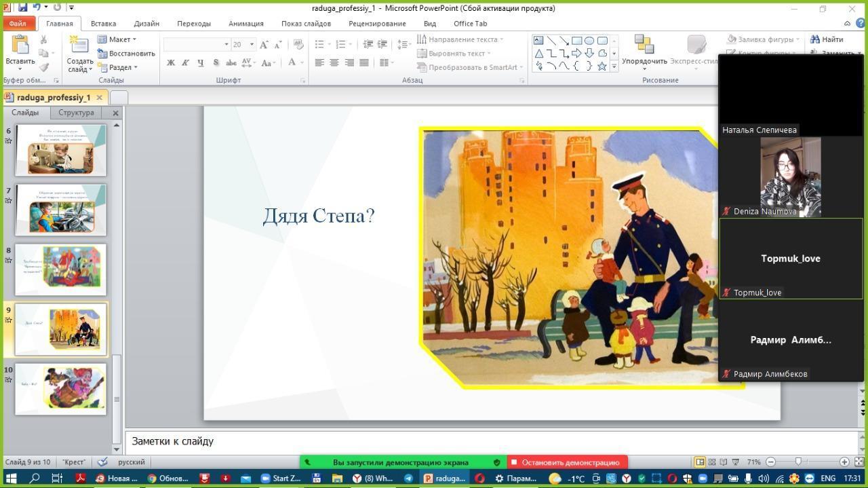
Task: Start slideshow from status bar icon
Action: (x=735, y=462)
